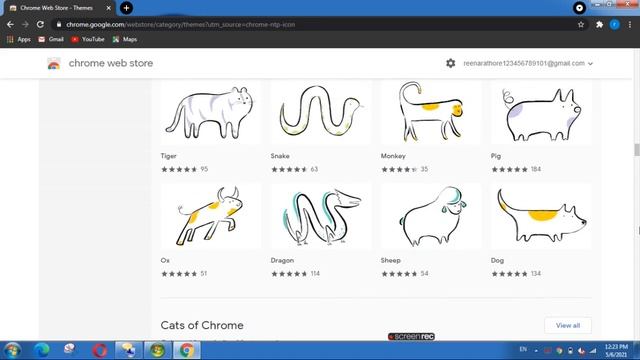This screenshot has height=360, width=640.
Task: Click the Tiger theme title
Action: pos(169,156)
